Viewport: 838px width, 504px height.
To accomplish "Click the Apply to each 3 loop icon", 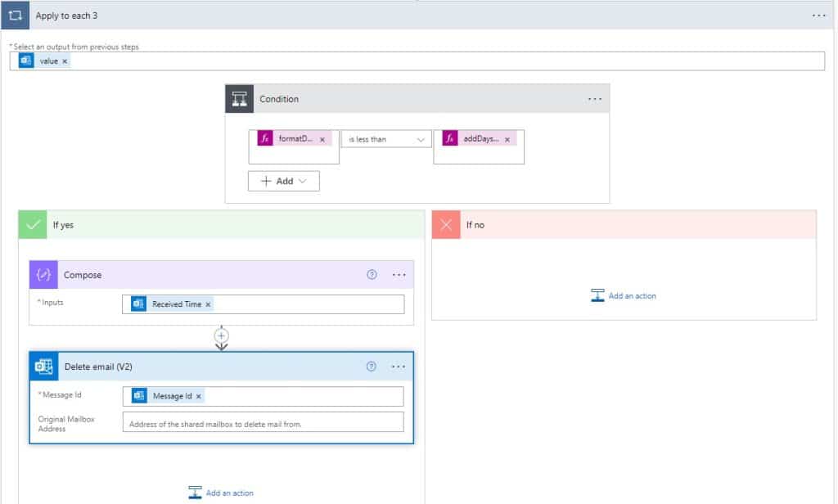I will (15, 16).
